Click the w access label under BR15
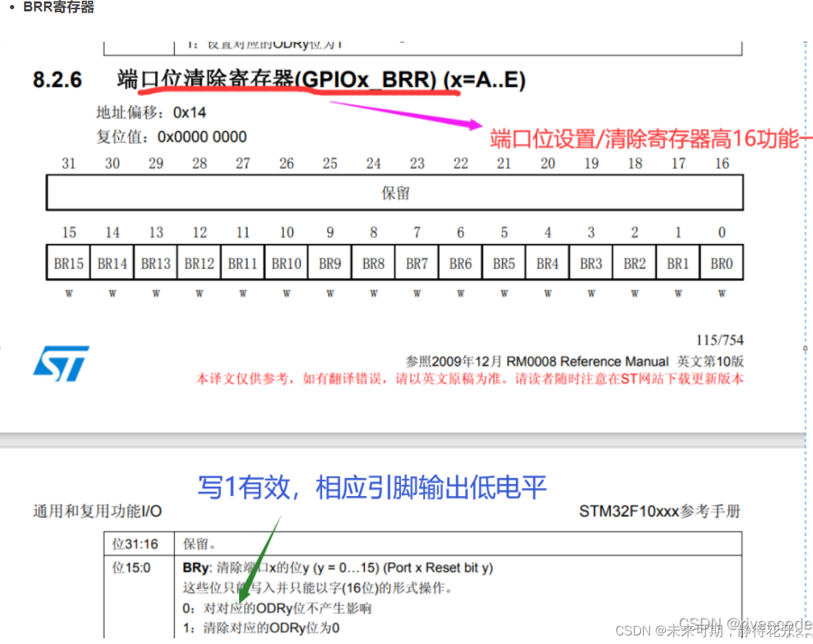The height and width of the screenshot is (644, 813). point(68,293)
